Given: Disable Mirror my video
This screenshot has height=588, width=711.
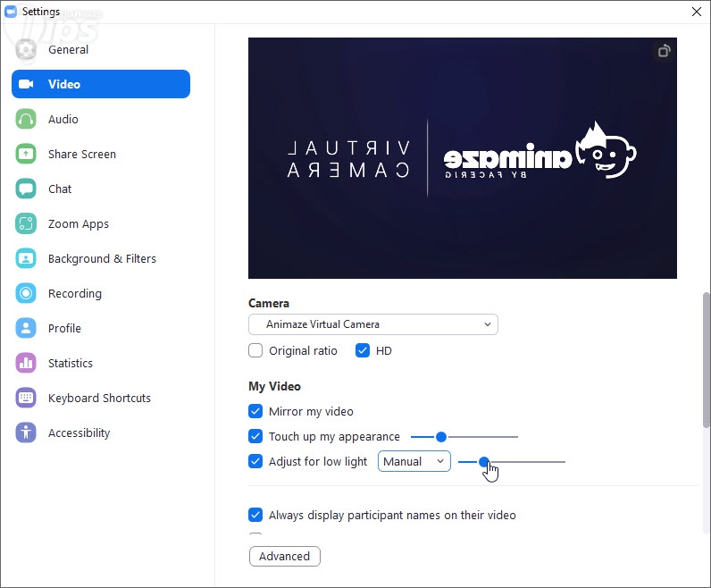Looking at the screenshot, I should click(255, 411).
